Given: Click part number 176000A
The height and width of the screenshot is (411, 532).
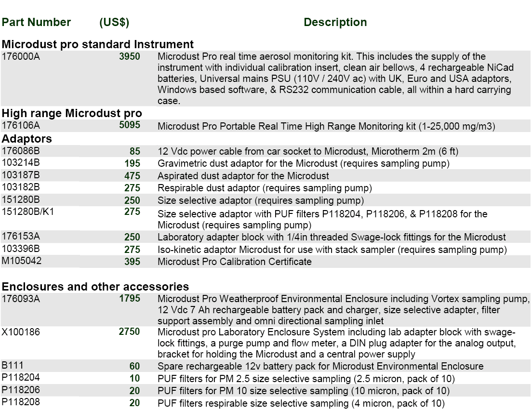Looking at the screenshot, I should 21,57.
